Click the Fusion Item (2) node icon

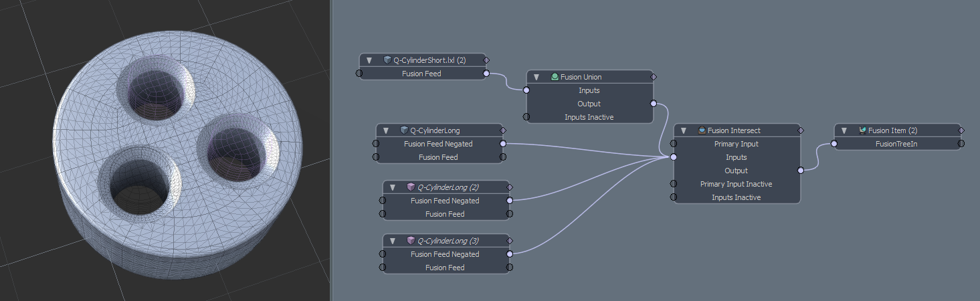[x=862, y=130]
